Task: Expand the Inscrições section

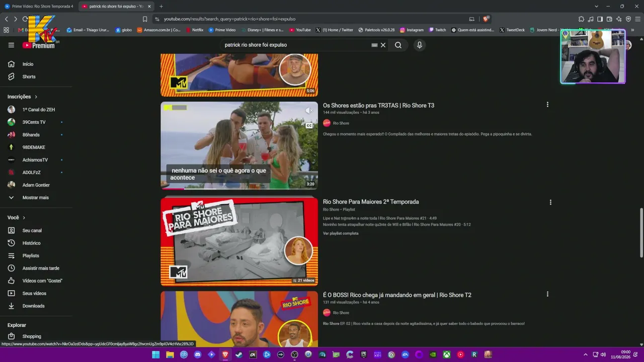Action: [x=22, y=97]
